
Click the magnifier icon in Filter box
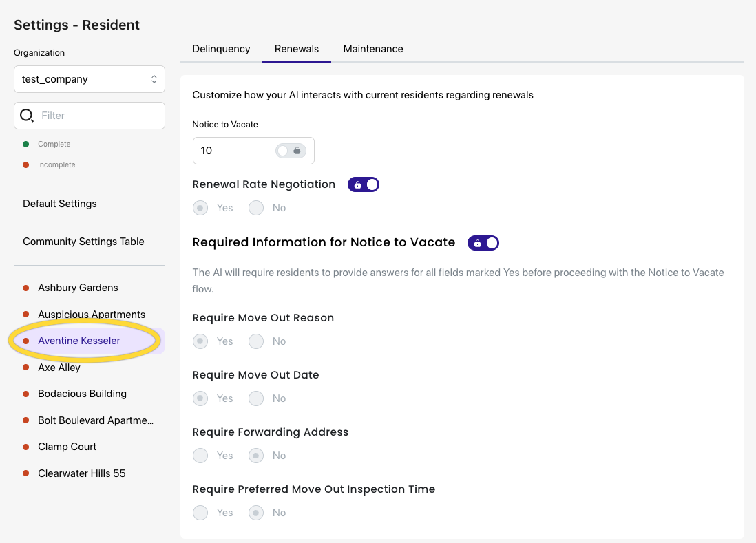point(27,116)
